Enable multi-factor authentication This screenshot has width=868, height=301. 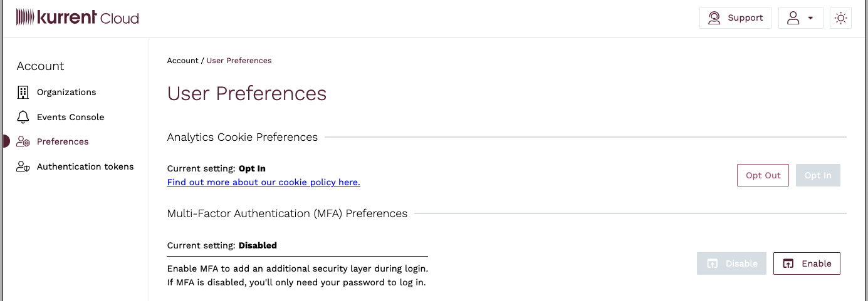pyautogui.click(x=807, y=263)
